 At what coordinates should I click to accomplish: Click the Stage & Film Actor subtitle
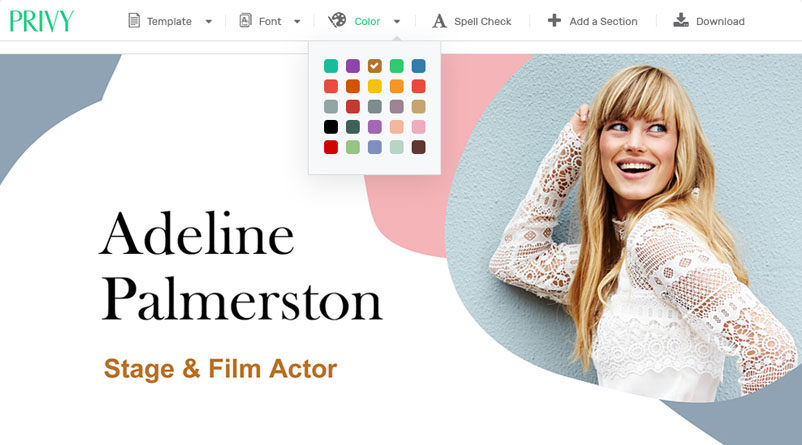coord(220,369)
